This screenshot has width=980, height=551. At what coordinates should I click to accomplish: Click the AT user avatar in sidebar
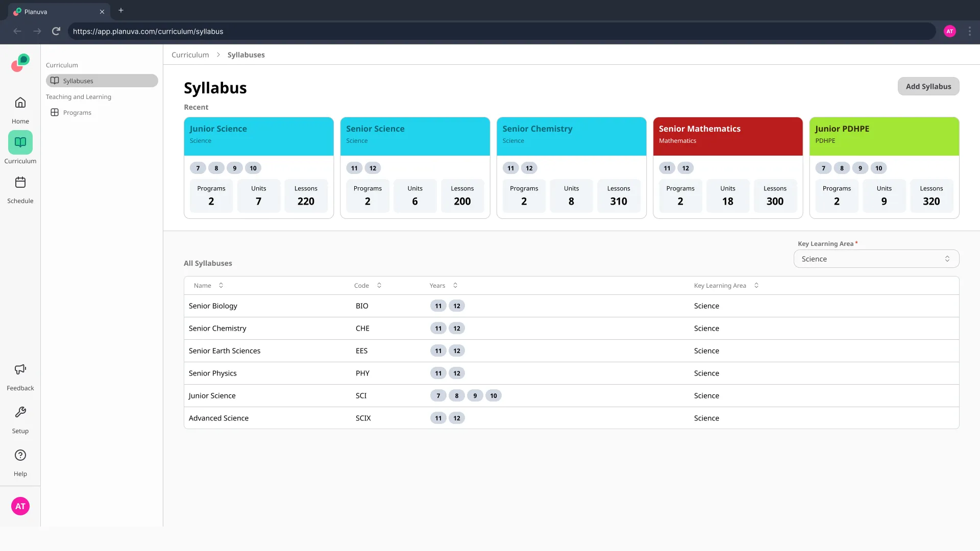pyautogui.click(x=20, y=506)
